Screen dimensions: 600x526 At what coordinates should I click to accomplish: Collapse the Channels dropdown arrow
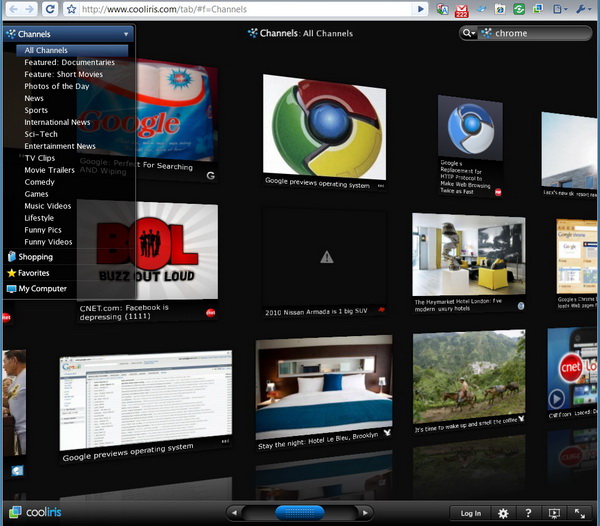click(126, 34)
